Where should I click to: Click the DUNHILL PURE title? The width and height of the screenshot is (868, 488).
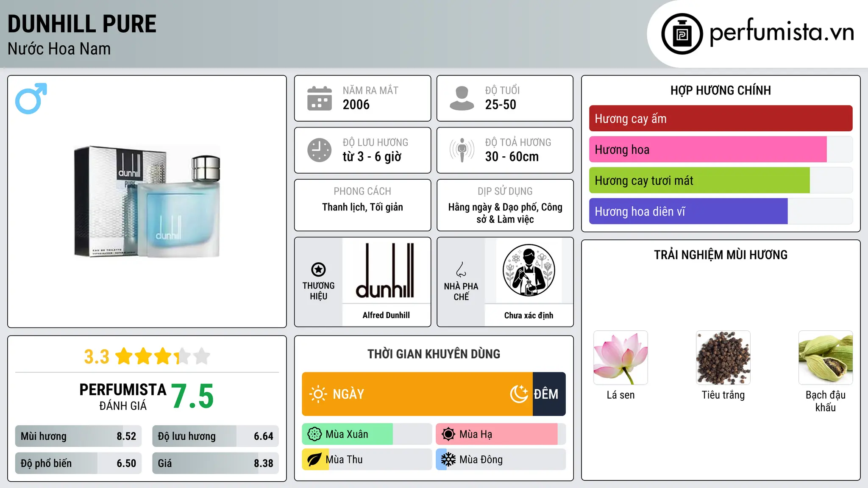82,24
